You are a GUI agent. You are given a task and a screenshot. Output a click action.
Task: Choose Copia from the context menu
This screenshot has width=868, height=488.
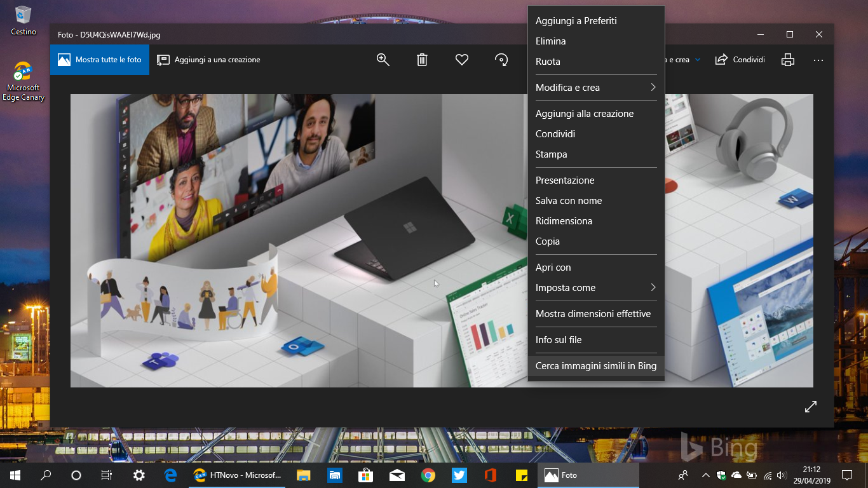coord(596,241)
